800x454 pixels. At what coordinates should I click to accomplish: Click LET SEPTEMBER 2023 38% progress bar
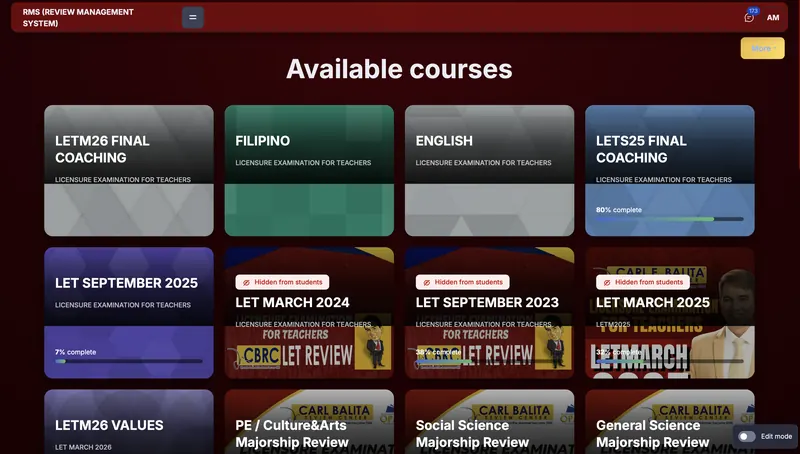click(489, 361)
